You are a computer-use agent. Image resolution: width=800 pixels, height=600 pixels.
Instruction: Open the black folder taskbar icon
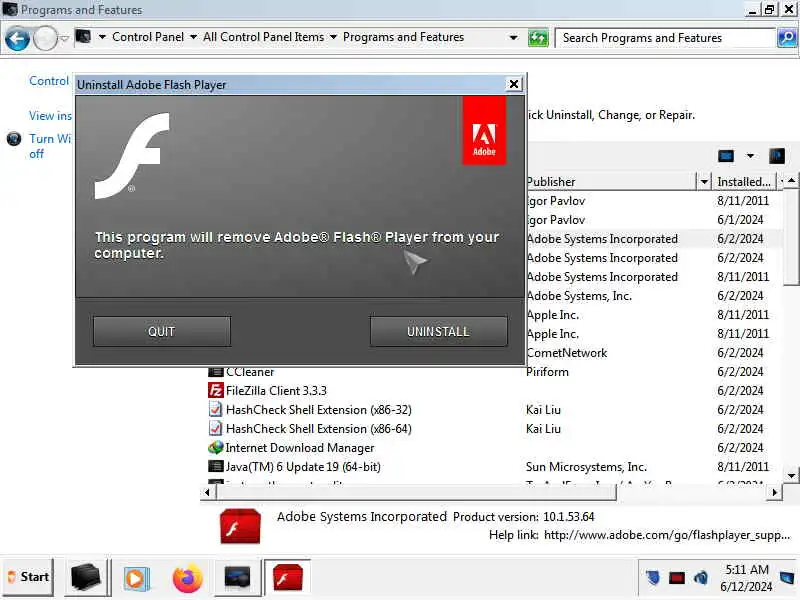(x=85, y=578)
